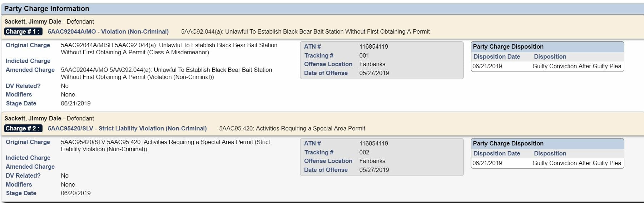Click Charge 1 Party Charge Disposition header

[x=508, y=46]
